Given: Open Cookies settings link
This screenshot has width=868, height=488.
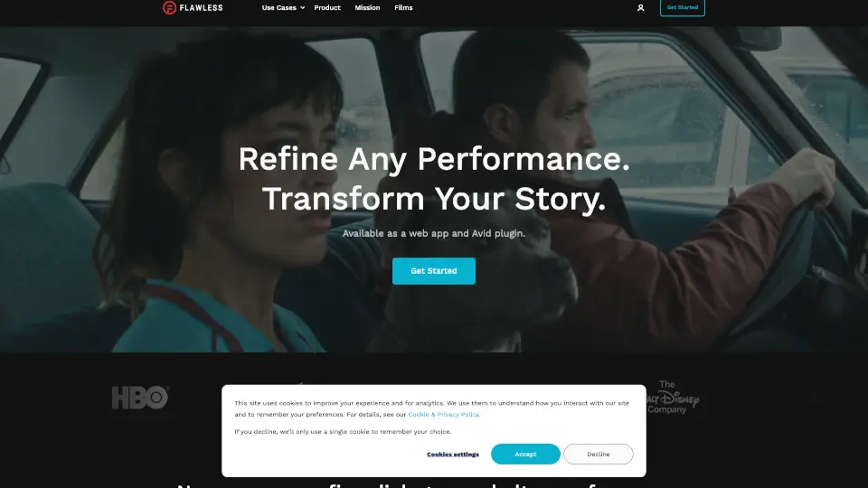Looking at the screenshot, I should [453, 455].
